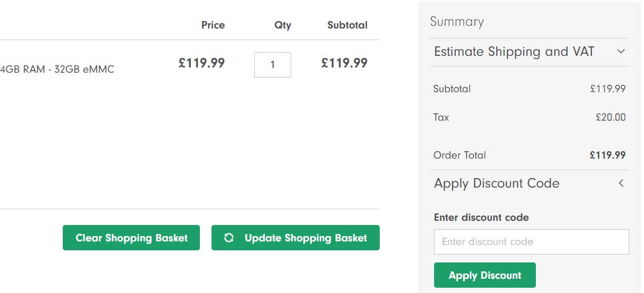
Task: Click the Enter discount code bold label
Action: [x=481, y=217]
